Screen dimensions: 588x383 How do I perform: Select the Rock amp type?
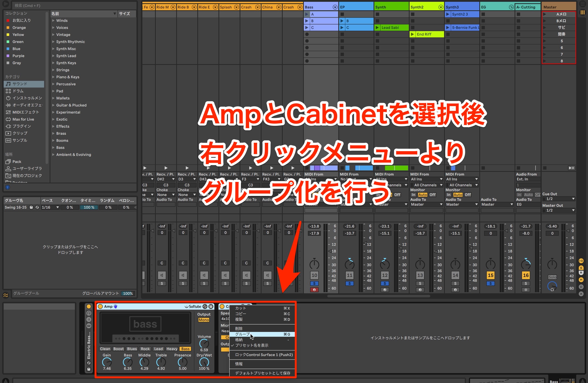tap(145, 349)
